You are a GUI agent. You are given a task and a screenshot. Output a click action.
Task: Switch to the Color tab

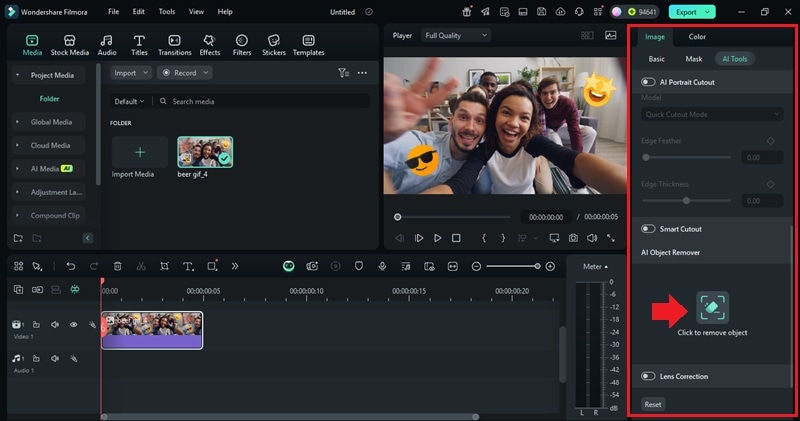pos(697,37)
